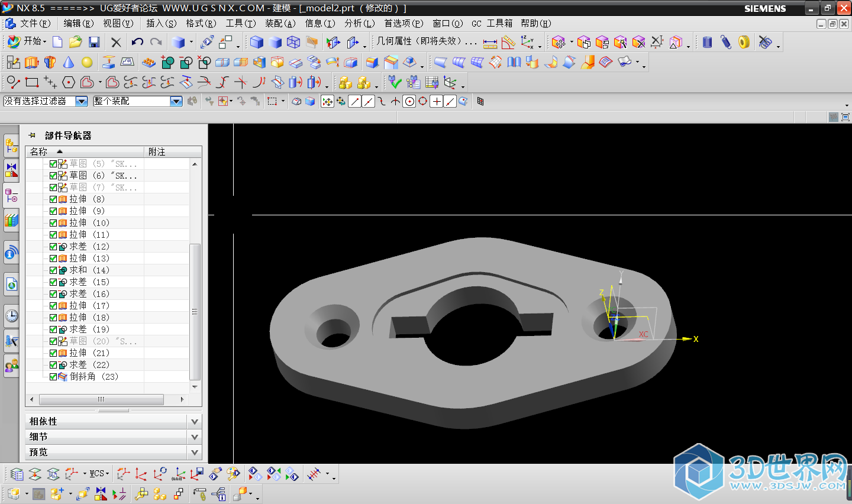Toggle 求和 (14) feature checkbox
The image size is (852, 504).
53,270
